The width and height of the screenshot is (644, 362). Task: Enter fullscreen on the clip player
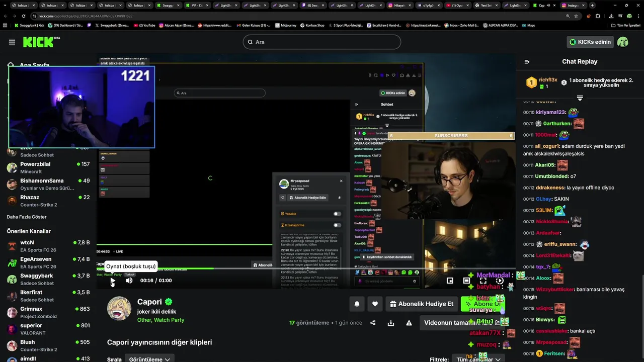pyautogui.click(x=483, y=281)
